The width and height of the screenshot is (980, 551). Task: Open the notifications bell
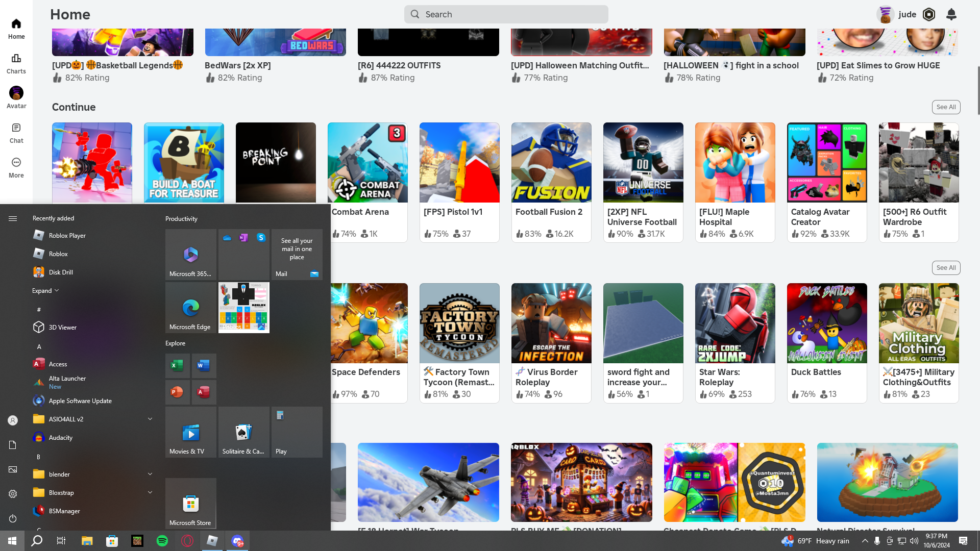(x=951, y=14)
